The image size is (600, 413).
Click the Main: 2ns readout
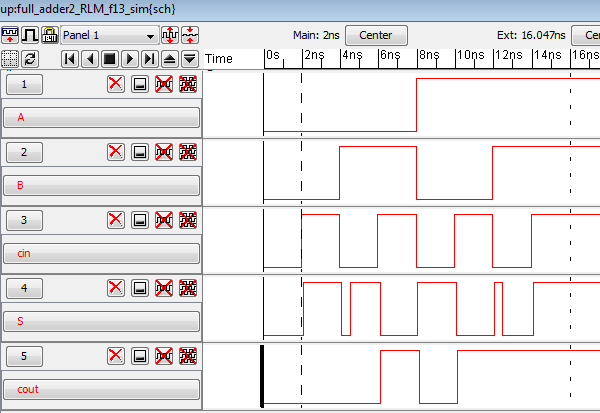(316, 35)
